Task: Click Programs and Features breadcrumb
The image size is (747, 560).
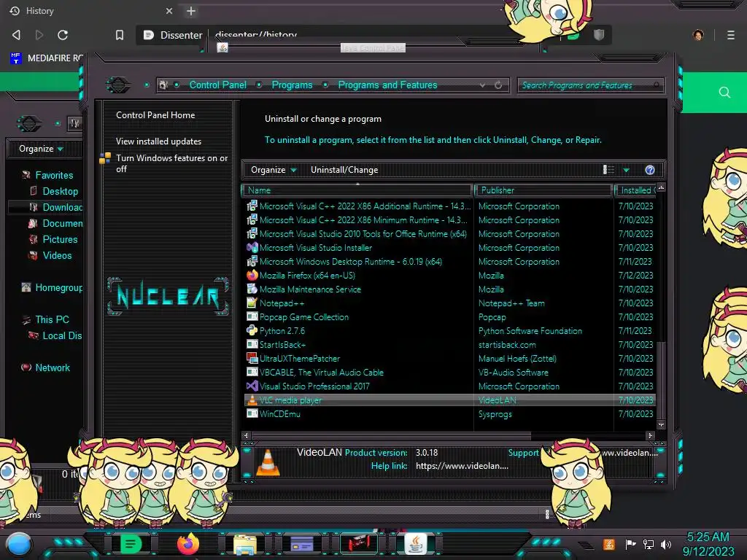Action: tap(387, 85)
